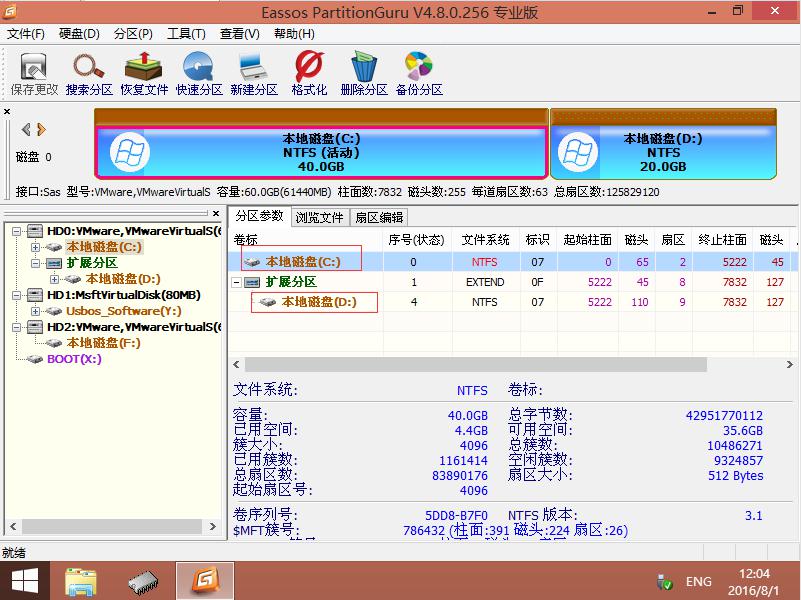Open File Explorer from the taskbar
Viewport: 801px width, 600px height.
coord(80,581)
